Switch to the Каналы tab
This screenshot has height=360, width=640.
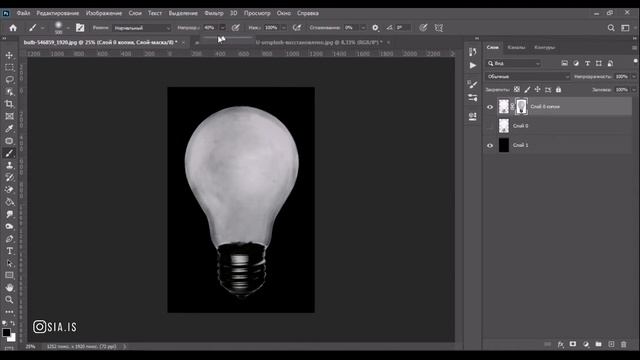[x=516, y=47]
